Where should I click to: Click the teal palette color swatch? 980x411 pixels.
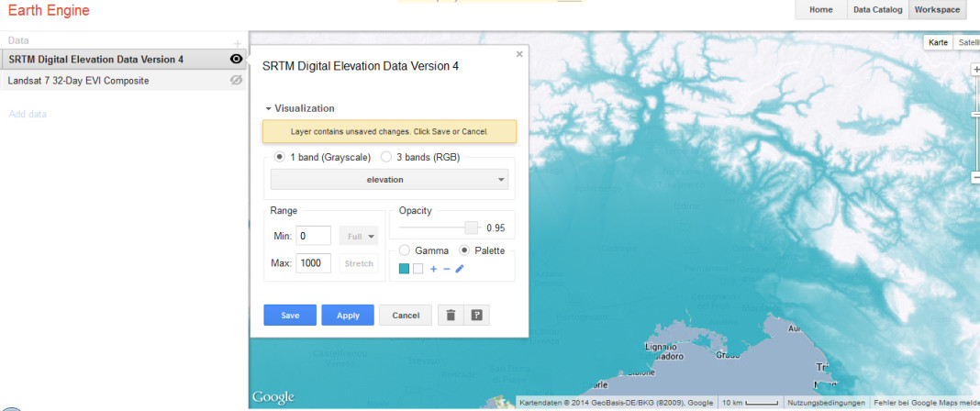405,269
